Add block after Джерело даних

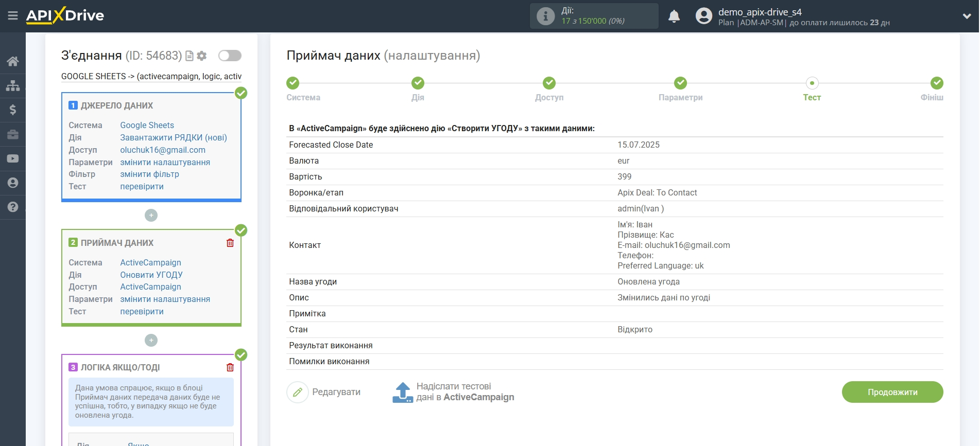click(x=151, y=215)
